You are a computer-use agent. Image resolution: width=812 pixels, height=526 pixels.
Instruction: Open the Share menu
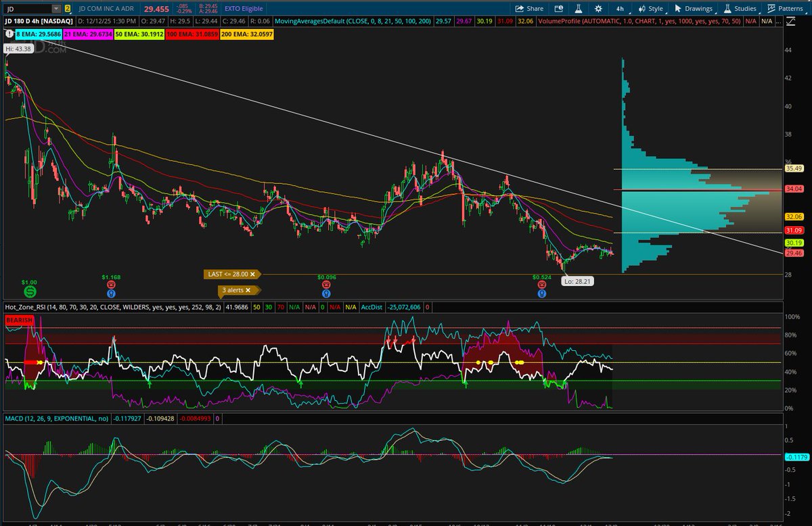coord(529,9)
